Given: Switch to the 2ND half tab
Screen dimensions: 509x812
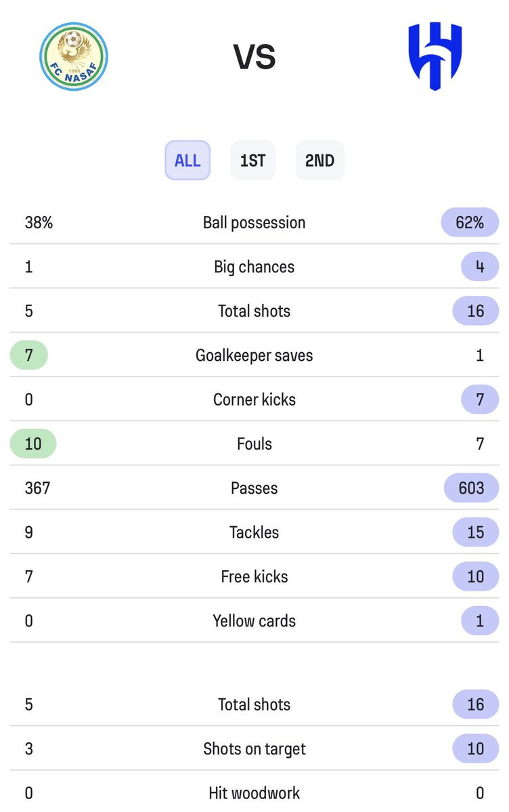Looking at the screenshot, I should click(319, 161).
